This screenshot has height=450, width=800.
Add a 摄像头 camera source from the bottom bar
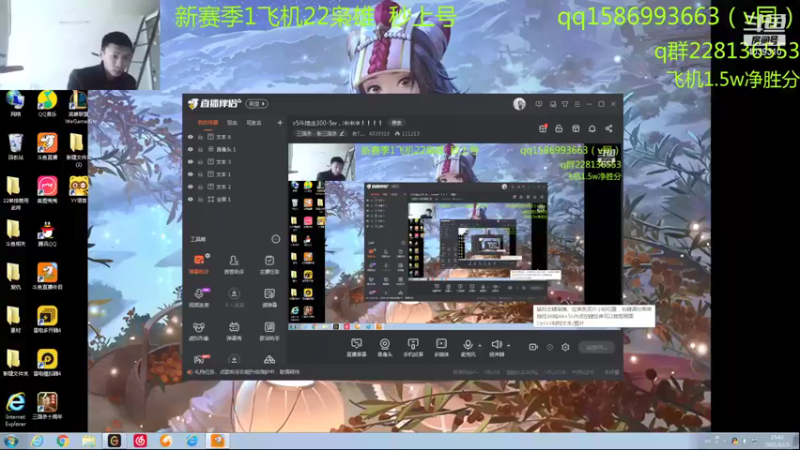(x=385, y=347)
